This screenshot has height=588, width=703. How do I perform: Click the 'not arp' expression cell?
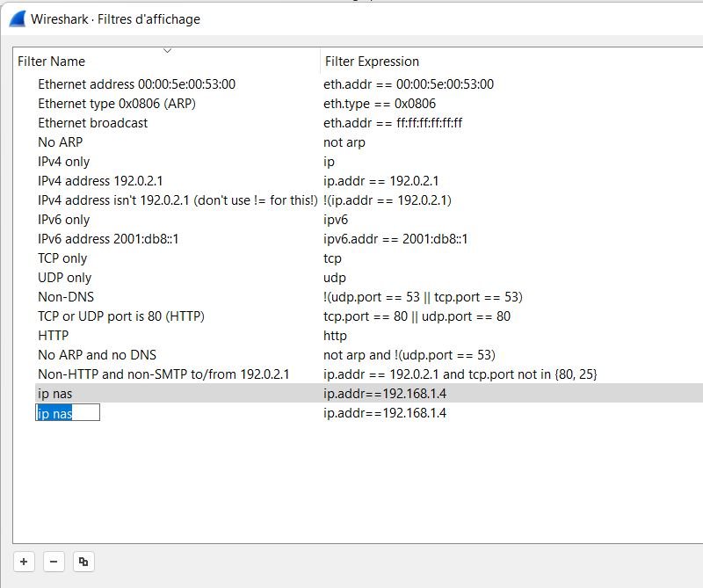[x=344, y=142]
